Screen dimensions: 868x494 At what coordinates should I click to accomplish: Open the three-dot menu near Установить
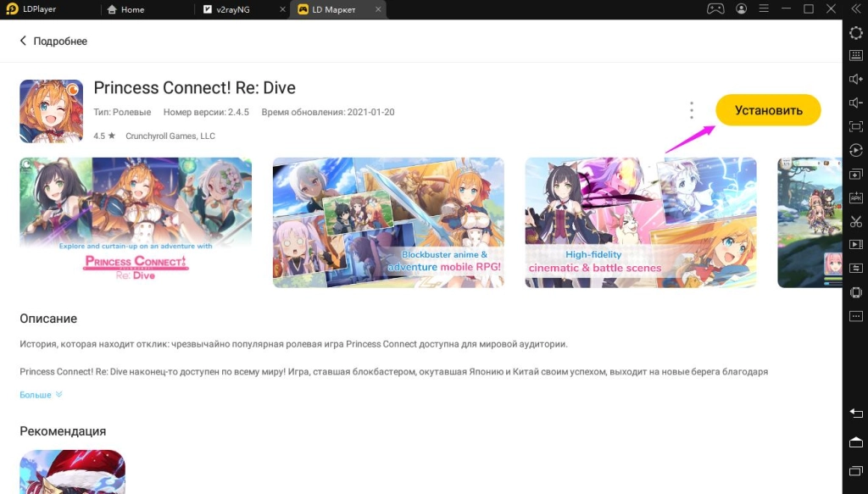tap(691, 110)
